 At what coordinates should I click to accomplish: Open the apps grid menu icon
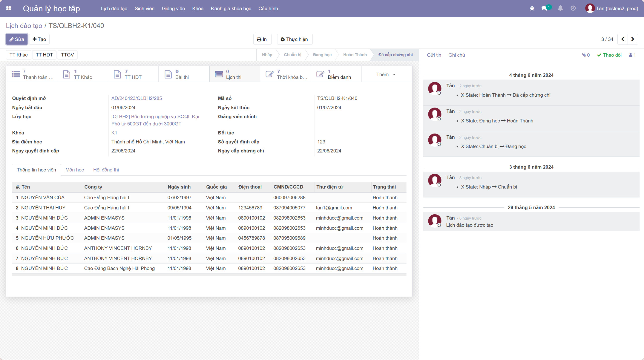[9, 8]
